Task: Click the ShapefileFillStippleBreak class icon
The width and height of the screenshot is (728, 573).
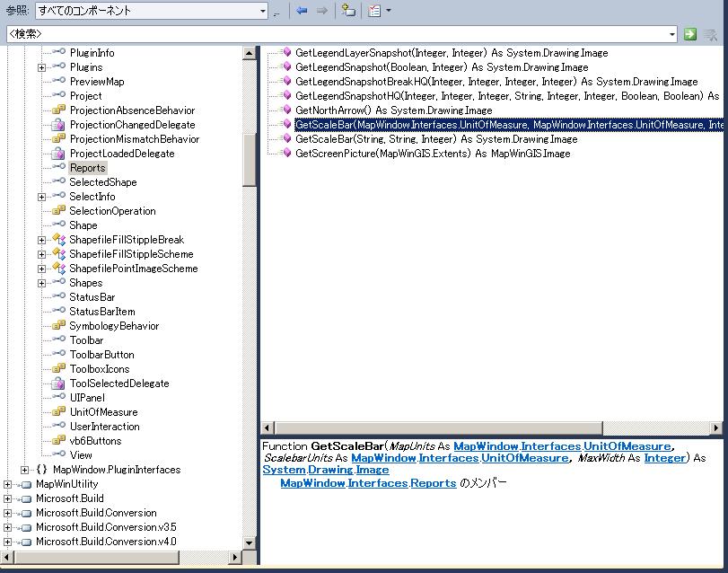Action: 59,240
